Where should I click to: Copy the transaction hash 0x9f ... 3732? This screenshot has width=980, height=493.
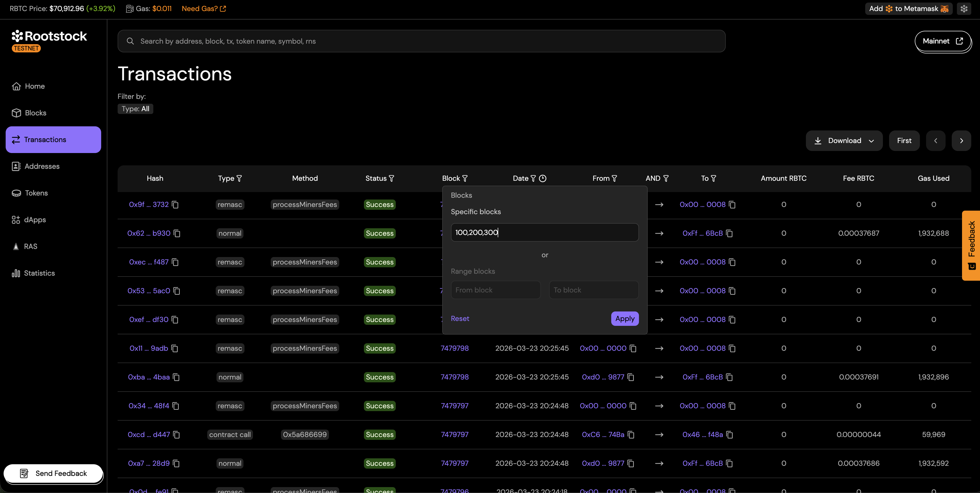point(175,205)
